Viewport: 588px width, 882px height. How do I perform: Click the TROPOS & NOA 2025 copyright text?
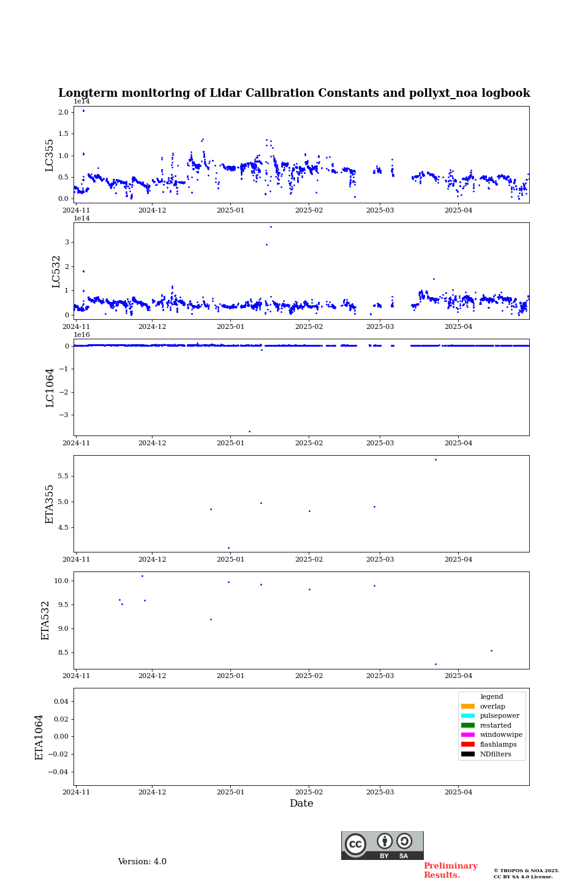[526, 870]
